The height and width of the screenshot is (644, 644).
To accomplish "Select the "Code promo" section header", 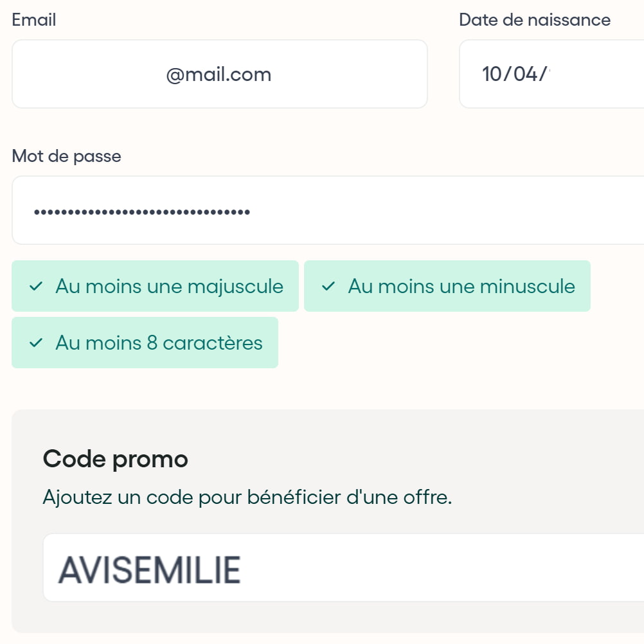I will point(115,458).
